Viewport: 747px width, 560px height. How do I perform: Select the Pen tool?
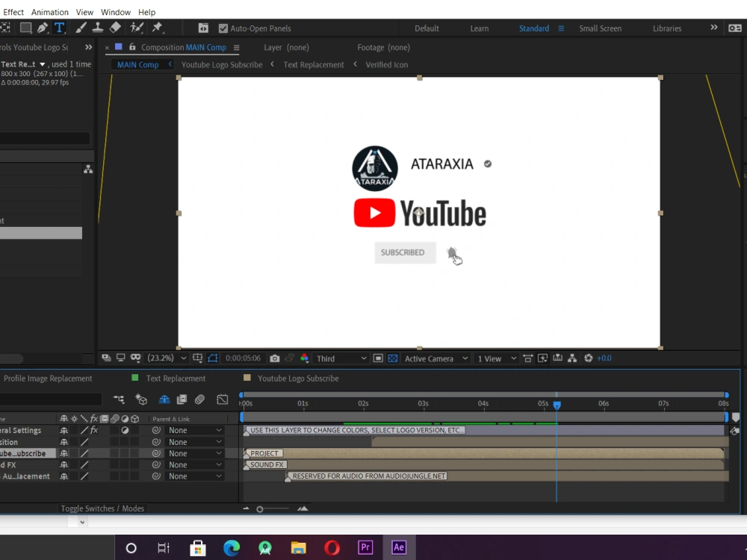click(43, 28)
